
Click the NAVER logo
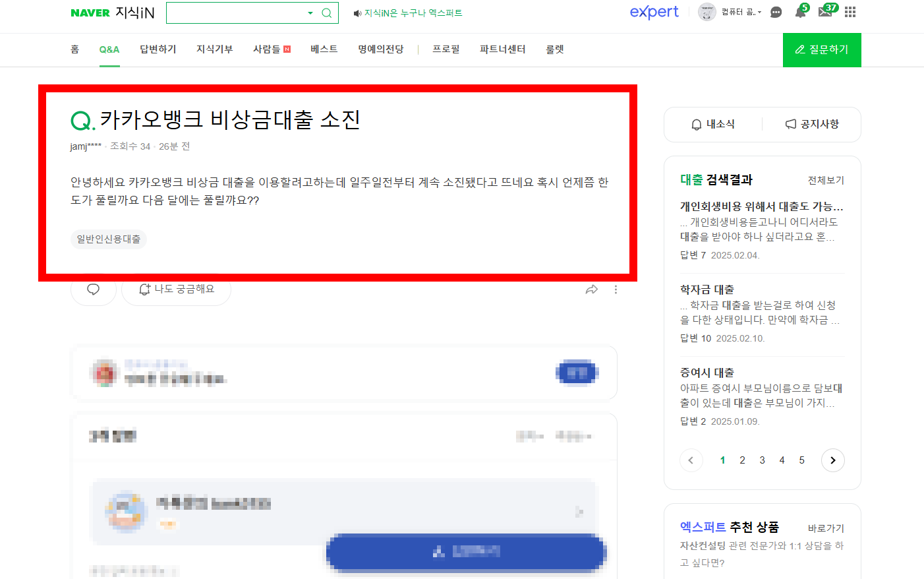[x=90, y=13]
